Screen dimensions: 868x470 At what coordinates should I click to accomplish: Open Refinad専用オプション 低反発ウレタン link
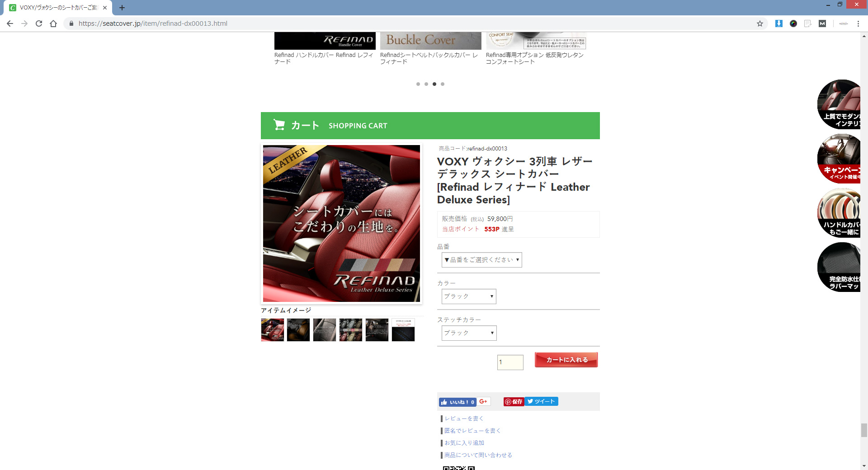535,58
